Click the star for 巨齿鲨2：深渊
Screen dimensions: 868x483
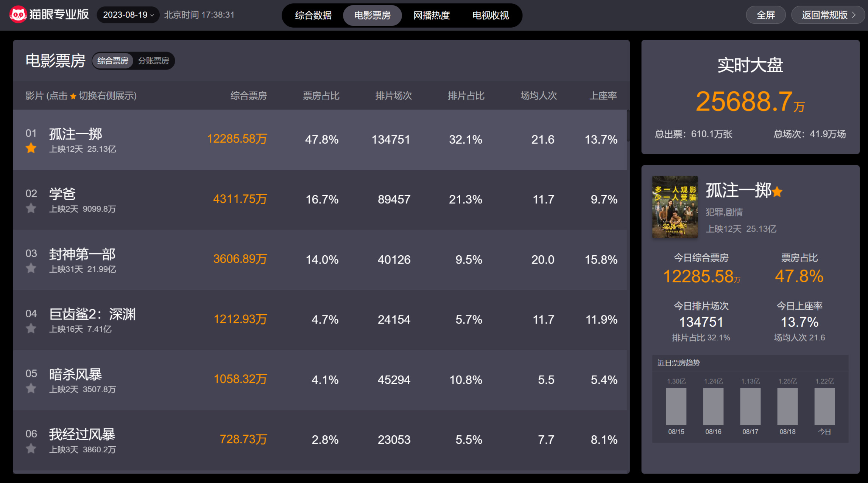[31, 329]
